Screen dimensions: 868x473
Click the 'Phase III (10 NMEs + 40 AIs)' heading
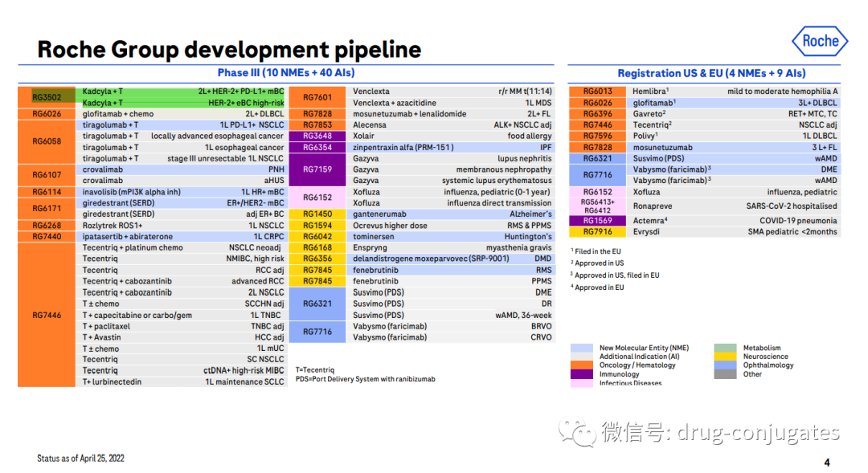click(285, 73)
